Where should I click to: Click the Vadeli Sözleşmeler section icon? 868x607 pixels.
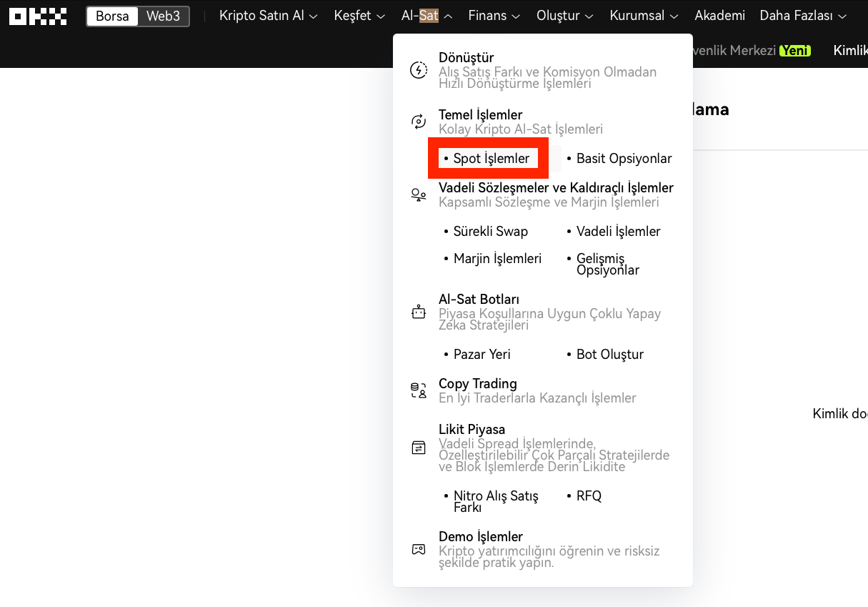tap(419, 194)
